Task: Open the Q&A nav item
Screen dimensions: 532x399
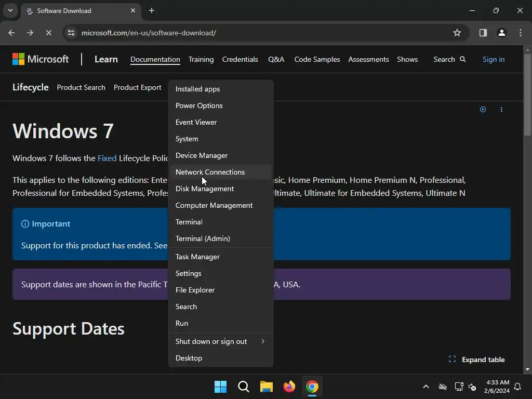Action: (276, 59)
